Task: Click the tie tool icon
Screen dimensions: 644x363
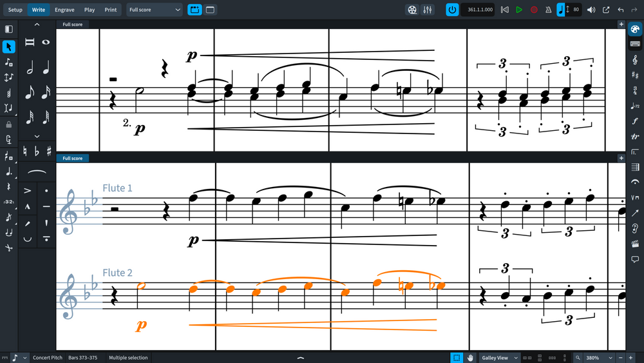Action: tap(8, 233)
